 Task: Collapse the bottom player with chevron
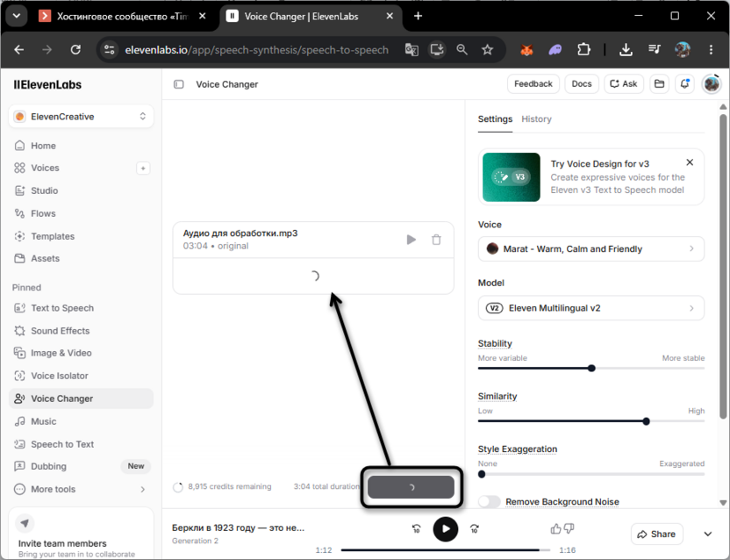coord(708,534)
